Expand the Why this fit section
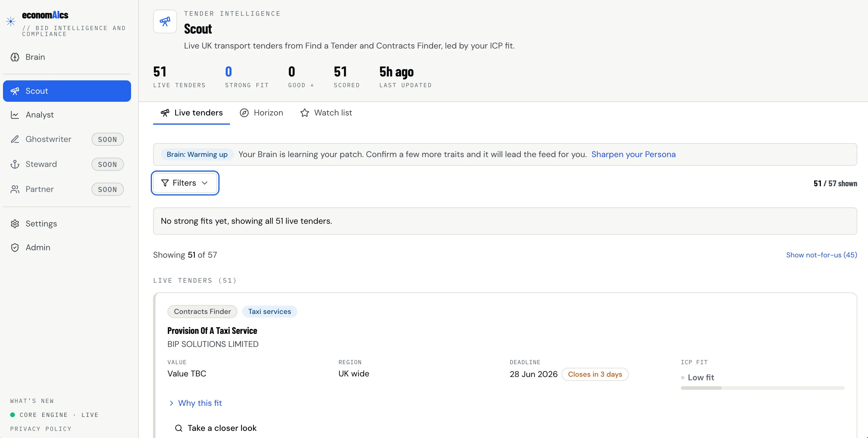The height and width of the screenshot is (438, 868). 195,403
